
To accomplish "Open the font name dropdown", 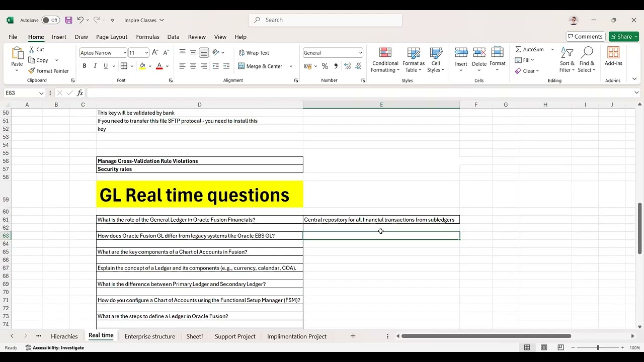I will (125, 53).
